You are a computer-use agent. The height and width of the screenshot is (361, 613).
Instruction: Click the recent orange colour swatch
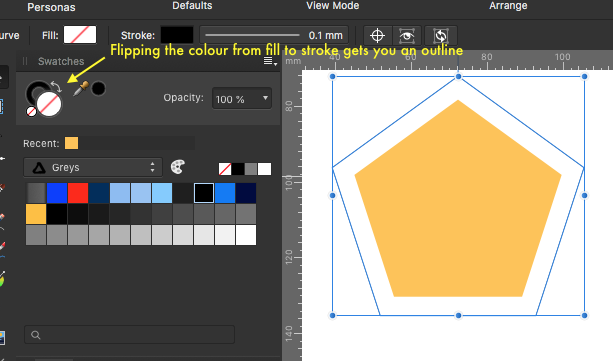(72, 143)
